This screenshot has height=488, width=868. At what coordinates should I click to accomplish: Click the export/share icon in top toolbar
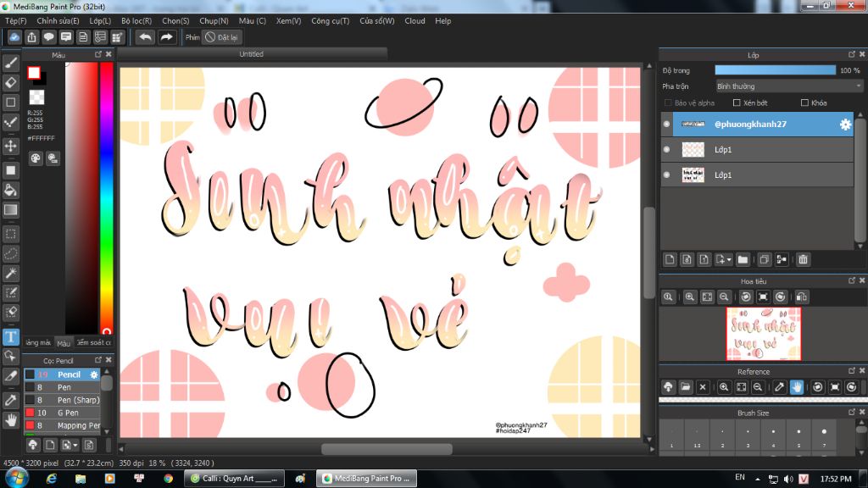click(31, 37)
